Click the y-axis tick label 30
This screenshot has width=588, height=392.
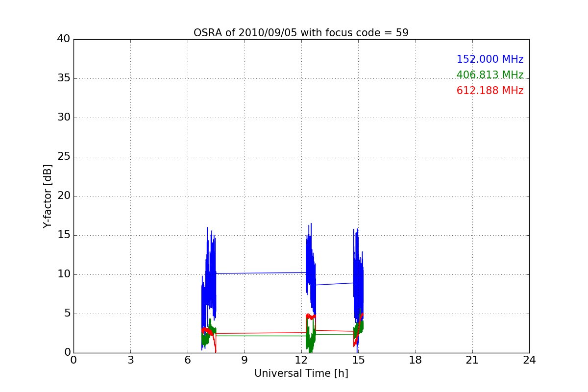pos(64,118)
